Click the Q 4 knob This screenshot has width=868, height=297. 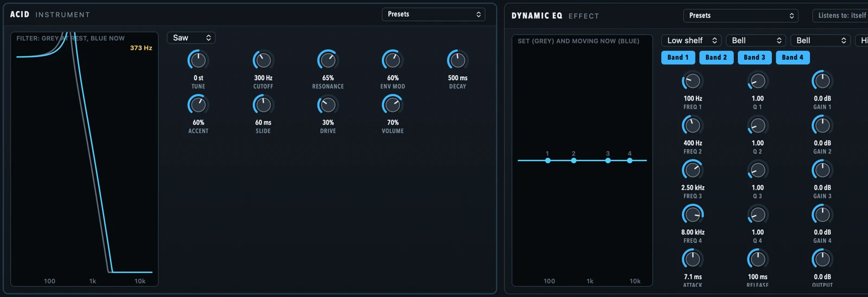pos(757,215)
